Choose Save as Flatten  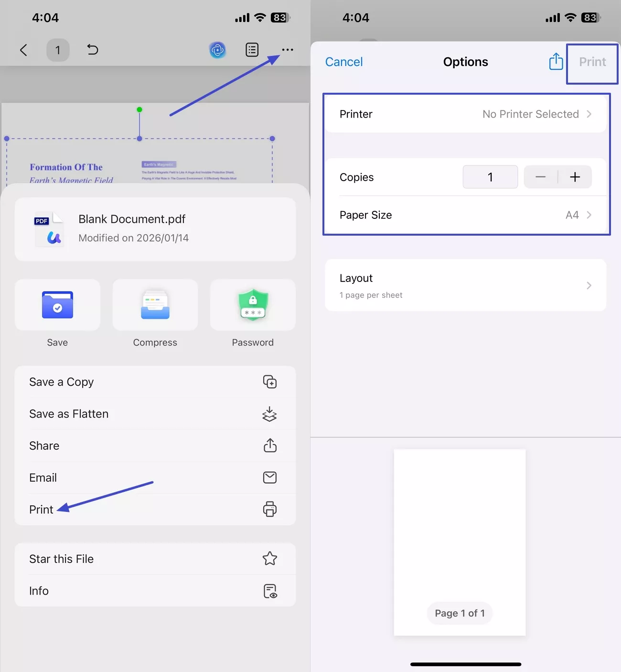tap(155, 414)
